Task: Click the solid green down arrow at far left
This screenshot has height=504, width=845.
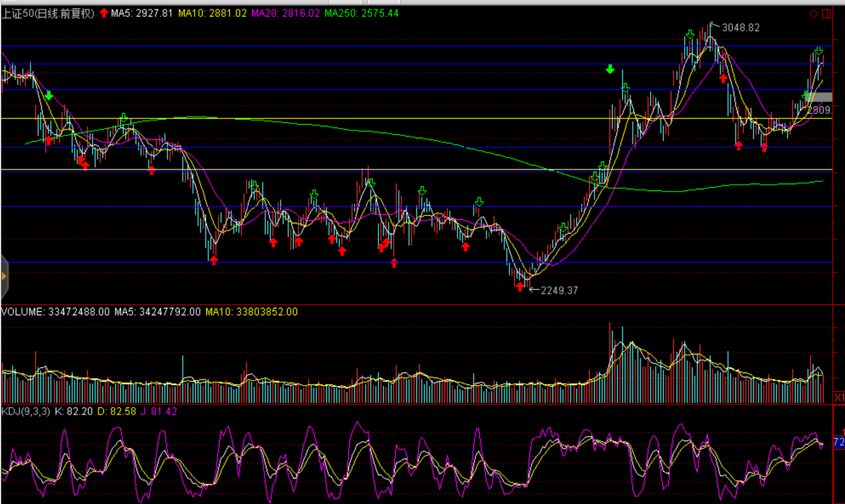Action: pyautogui.click(x=49, y=95)
